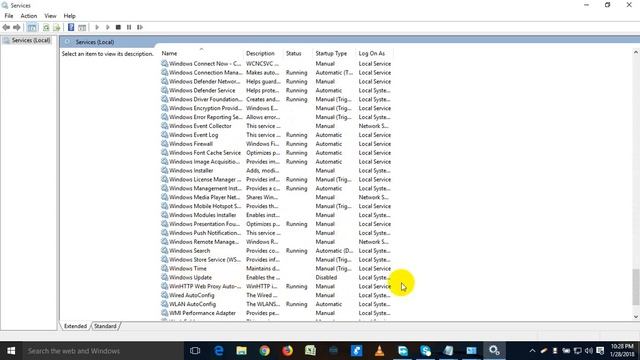Click the Forward arrow in the toolbar
Image resolution: width=640 pixels, height=360 pixels.
tap(17, 27)
